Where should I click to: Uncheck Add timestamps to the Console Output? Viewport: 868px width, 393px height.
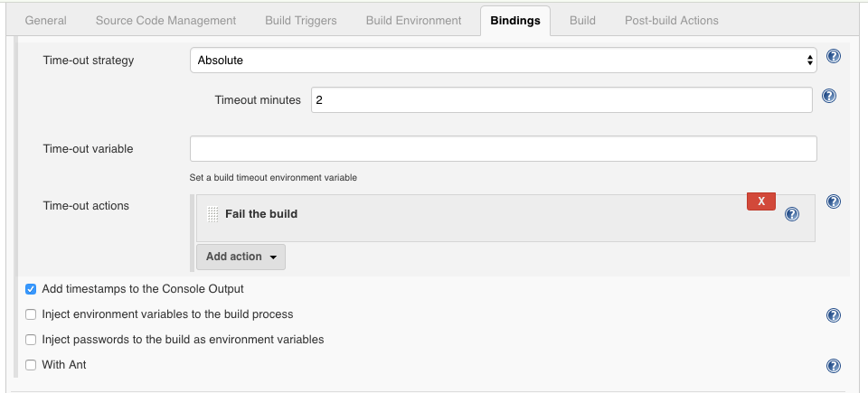pyautogui.click(x=31, y=289)
